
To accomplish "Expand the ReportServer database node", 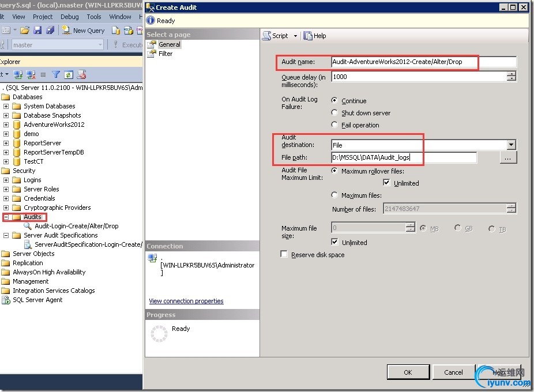I will click(x=6, y=143).
